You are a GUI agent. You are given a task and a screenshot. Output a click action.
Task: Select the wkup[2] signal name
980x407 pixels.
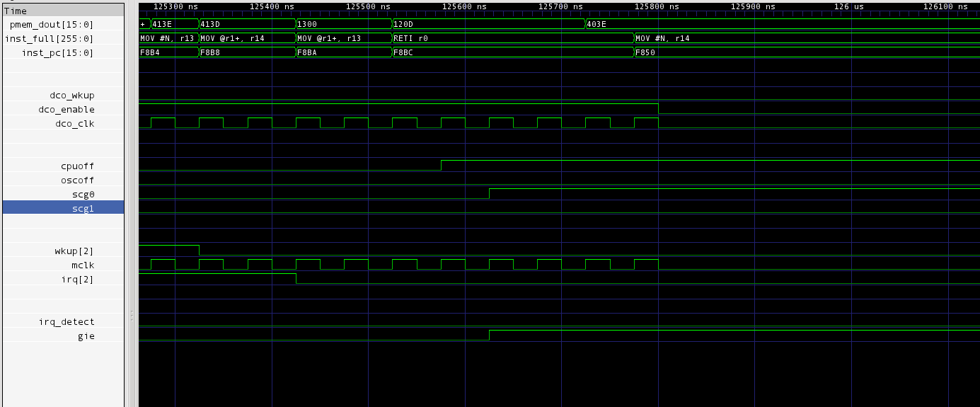click(x=74, y=251)
